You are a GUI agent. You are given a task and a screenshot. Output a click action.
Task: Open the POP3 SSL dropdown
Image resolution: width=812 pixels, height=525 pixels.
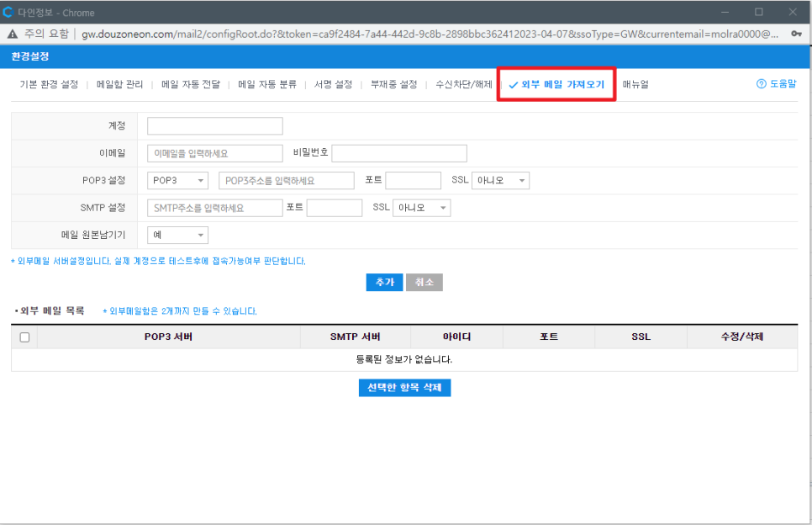[x=500, y=180]
